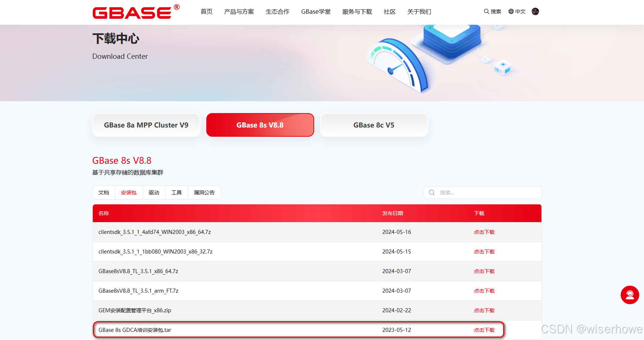Select GBase 8c V5 product
The image size is (644, 340).
click(374, 125)
